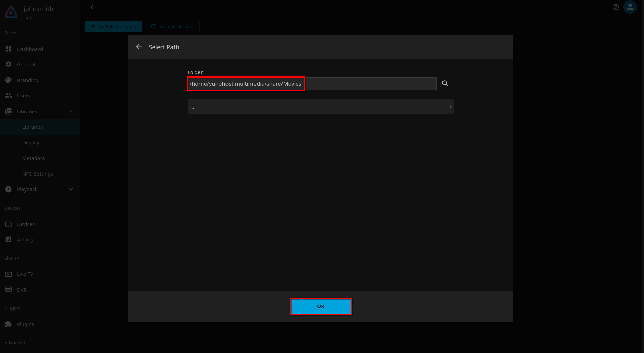Collapse the Libraries section chevron
The image size is (644, 353).
coord(71,111)
